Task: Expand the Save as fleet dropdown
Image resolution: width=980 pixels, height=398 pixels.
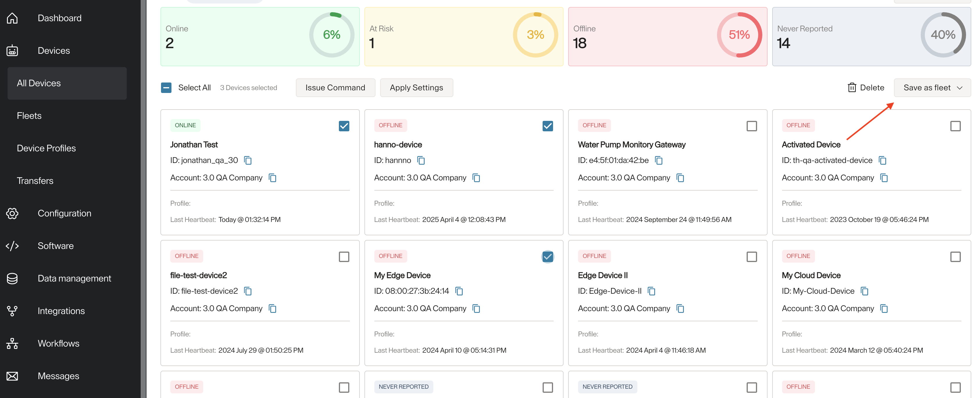Action: pos(932,88)
